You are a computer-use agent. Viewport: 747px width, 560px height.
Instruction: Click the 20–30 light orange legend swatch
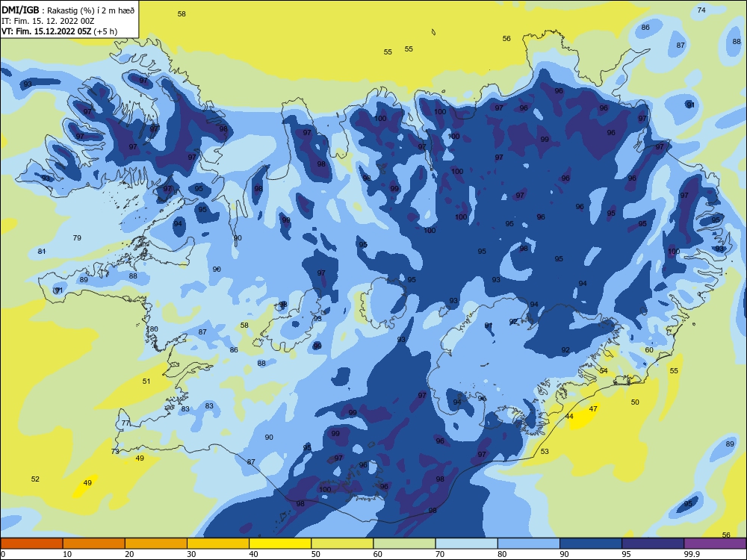click(x=156, y=544)
